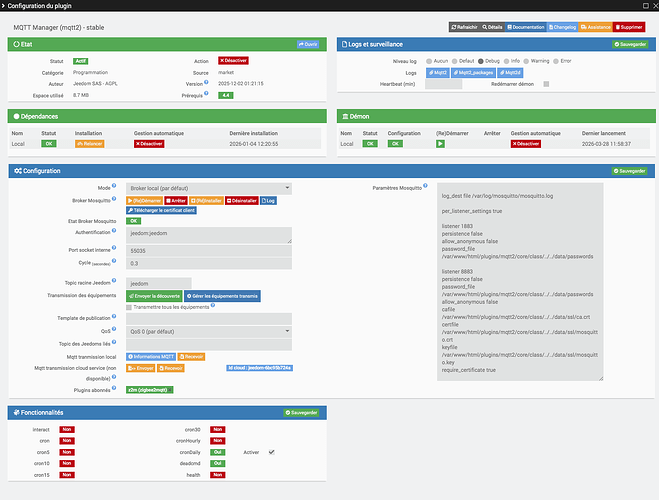659x500 pixels.
Task: Select Info log level
Action: pyautogui.click(x=506, y=61)
